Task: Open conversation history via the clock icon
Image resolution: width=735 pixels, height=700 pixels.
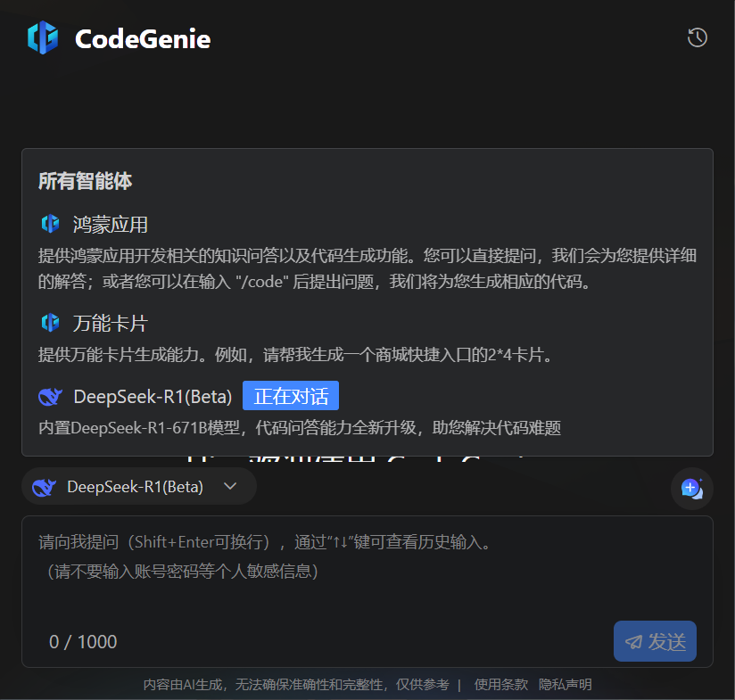Action: tap(697, 37)
